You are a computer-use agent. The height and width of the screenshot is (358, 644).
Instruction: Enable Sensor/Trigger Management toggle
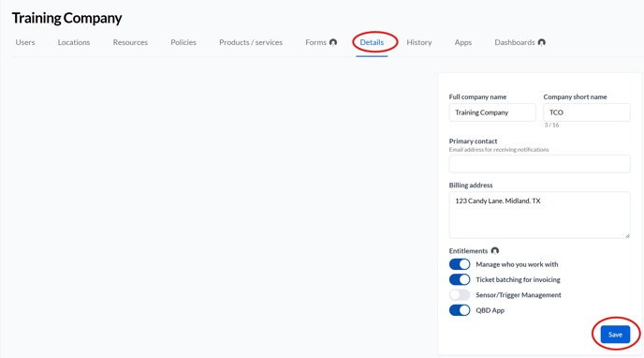[460, 294]
